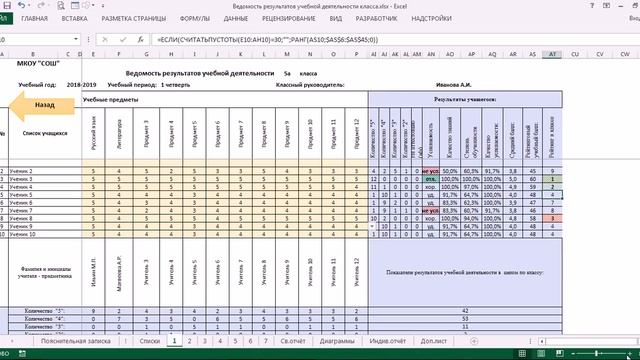This screenshot has width=640, height=360.
Task: Switch to Индив.отчёт sheet tab
Action: (387, 341)
